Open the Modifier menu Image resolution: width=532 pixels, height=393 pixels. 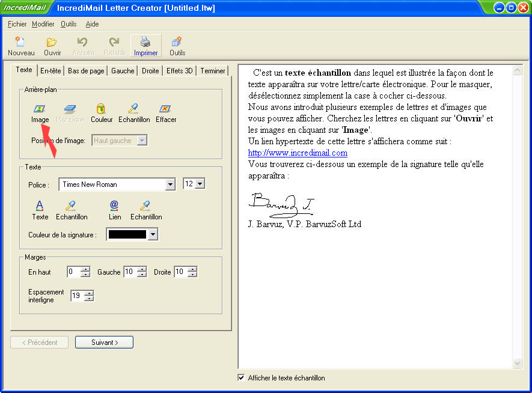(x=43, y=24)
